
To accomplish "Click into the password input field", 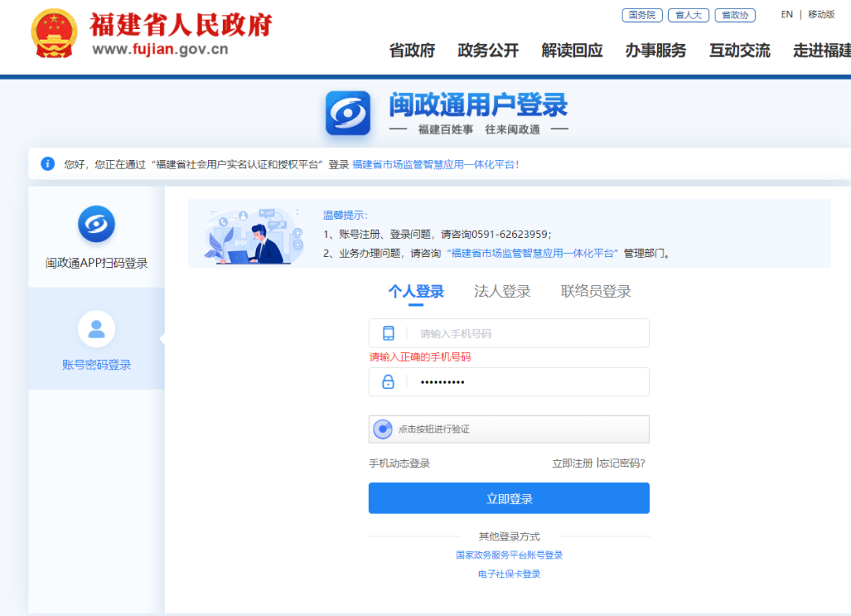I will coord(528,382).
